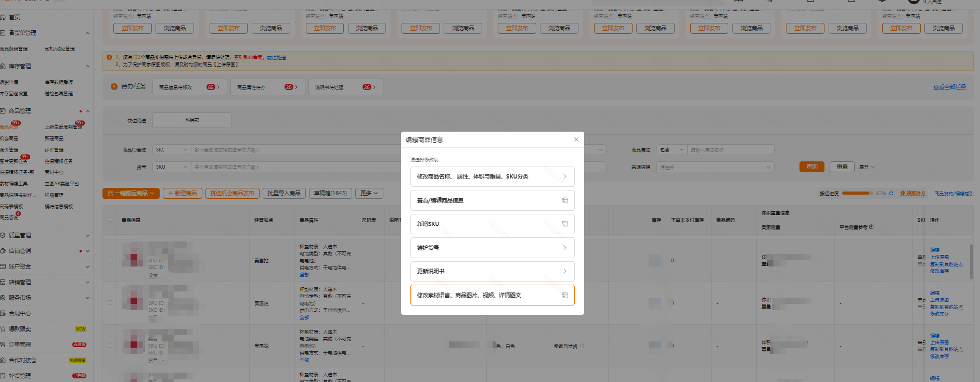Close the 编辑商品信息 dialog with X
The image size is (980, 382).
coord(576,139)
